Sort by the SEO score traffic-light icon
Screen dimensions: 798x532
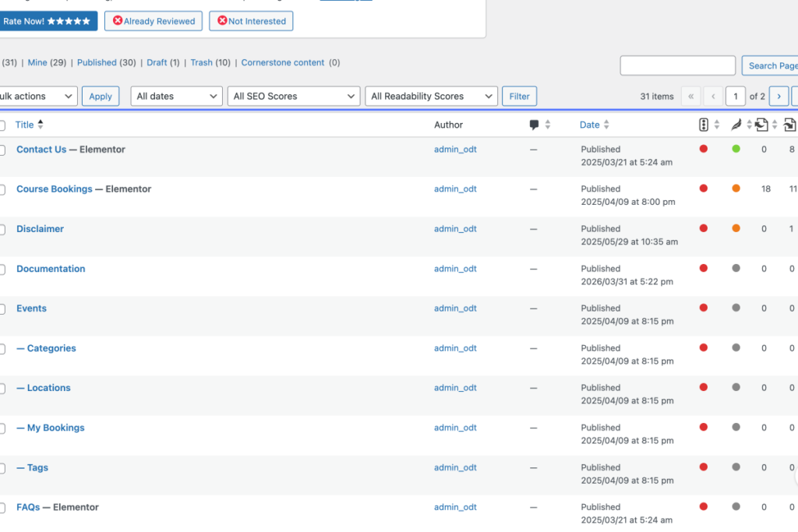coord(709,125)
